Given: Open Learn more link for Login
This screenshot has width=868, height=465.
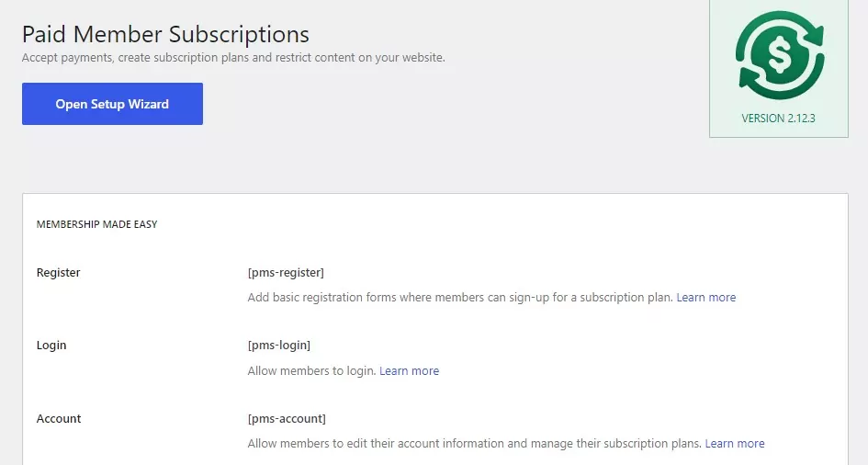Looking at the screenshot, I should (x=409, y=371).
